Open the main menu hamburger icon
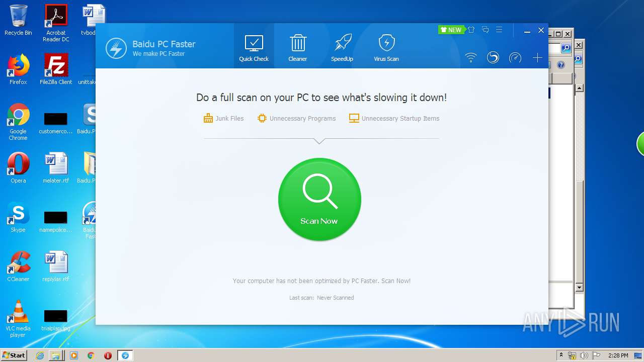This screenshot has height=362, width=644. (499, 30)
